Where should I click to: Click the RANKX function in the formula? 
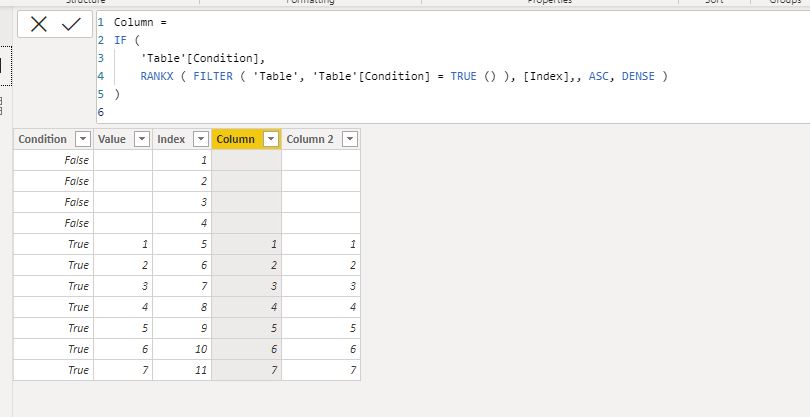pyautogui.click(x=157, y=76)
